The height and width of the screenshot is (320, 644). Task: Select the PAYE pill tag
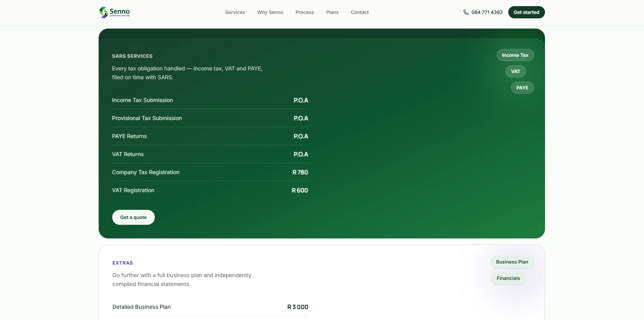click(x=522, y=88)
